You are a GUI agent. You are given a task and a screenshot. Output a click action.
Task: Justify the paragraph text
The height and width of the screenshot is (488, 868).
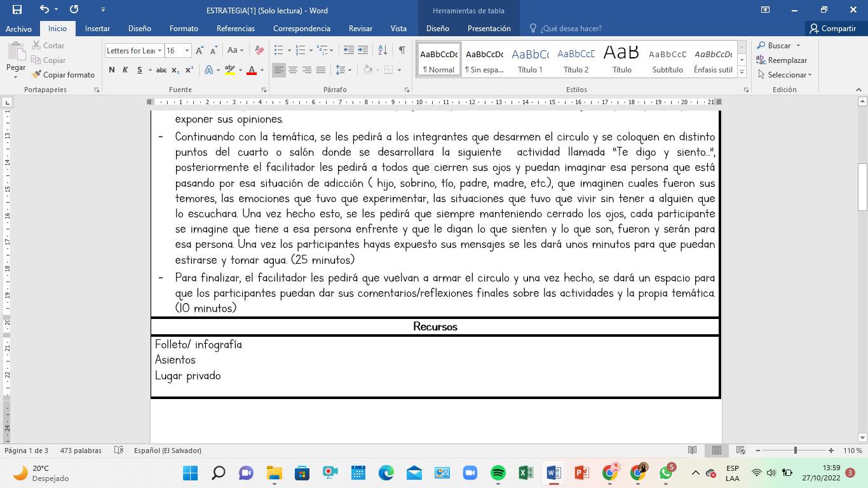(321, 70)
